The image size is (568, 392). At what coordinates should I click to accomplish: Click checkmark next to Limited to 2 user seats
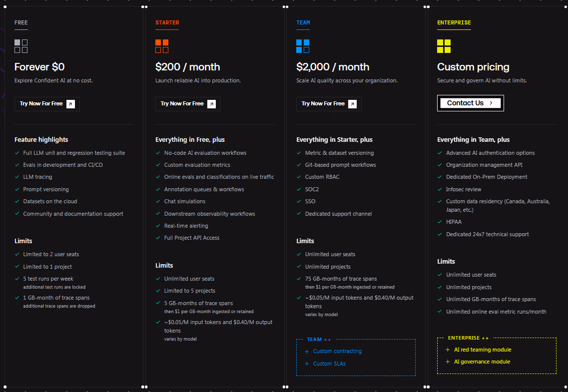pyautogui.click(x=17, y=255)
